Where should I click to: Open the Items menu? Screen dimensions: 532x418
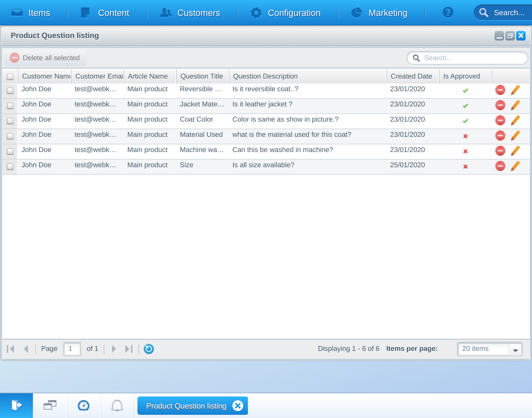click(x=31, y=13)
